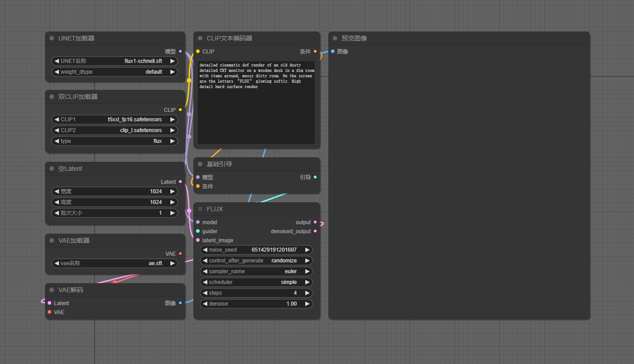Click the 引导 output port on 基础引导
Image resolution: width=634 pixels, height=364 pixels.
[315, 177]
